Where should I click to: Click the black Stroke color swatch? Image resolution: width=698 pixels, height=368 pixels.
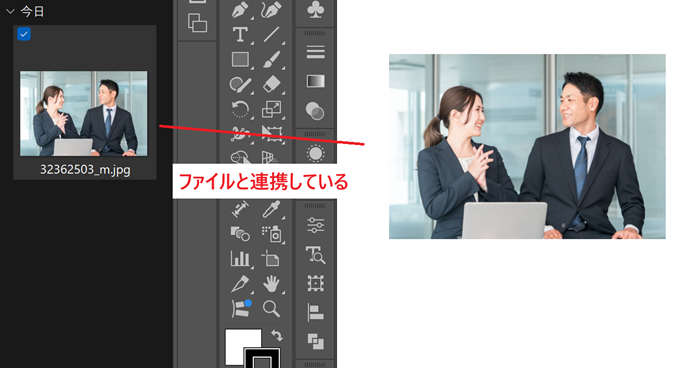click(262, 359)
